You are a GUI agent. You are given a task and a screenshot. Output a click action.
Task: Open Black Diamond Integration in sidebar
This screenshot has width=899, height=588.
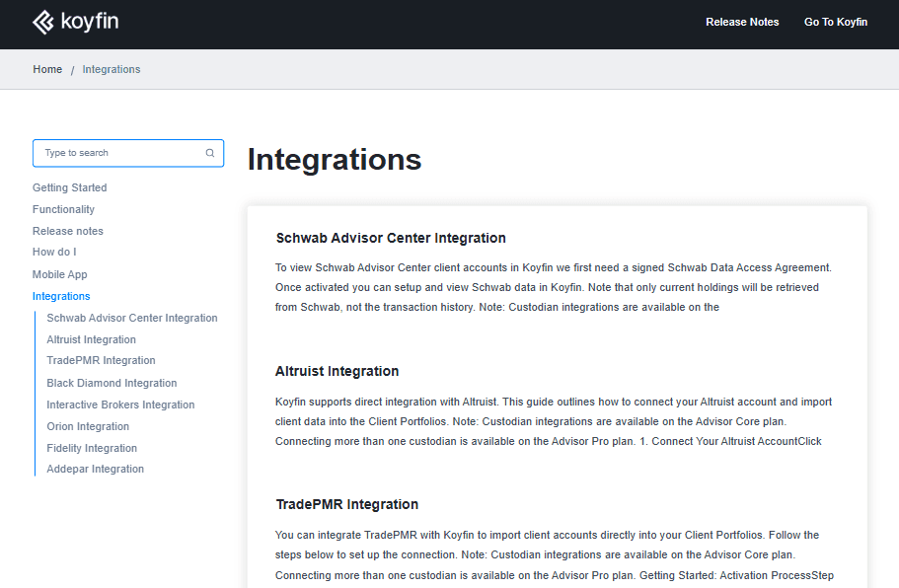coord(112,383)
